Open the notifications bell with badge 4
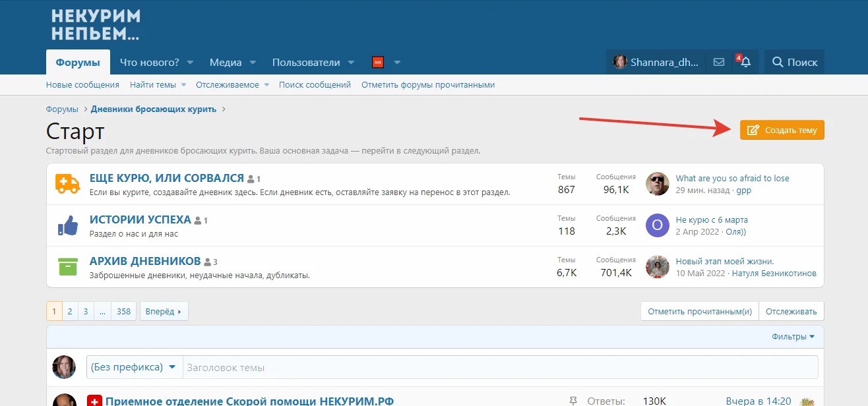The width and height of the screenshot is (868, 406). point(745,62)
